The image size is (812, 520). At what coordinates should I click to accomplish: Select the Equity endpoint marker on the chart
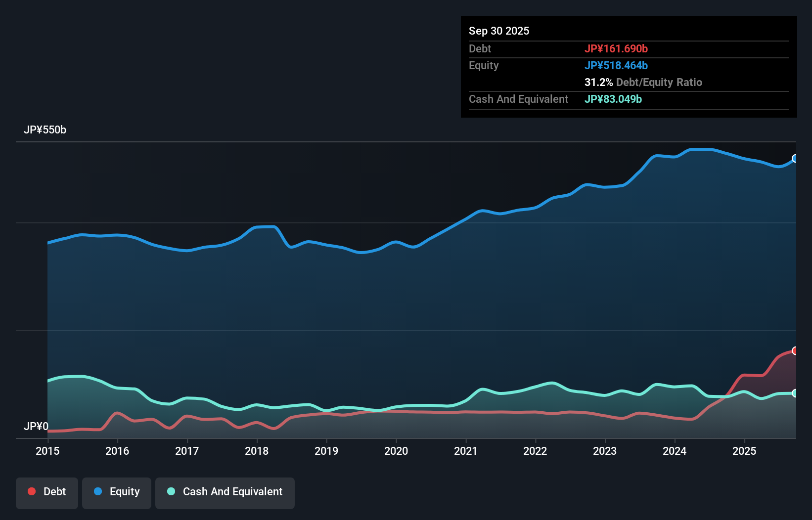[795, 159]
